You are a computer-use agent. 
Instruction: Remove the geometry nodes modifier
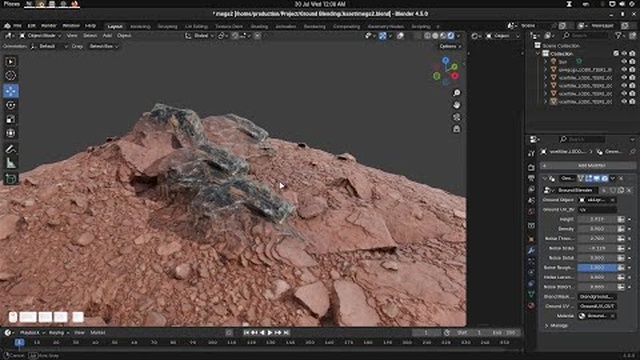pos(621,178)
